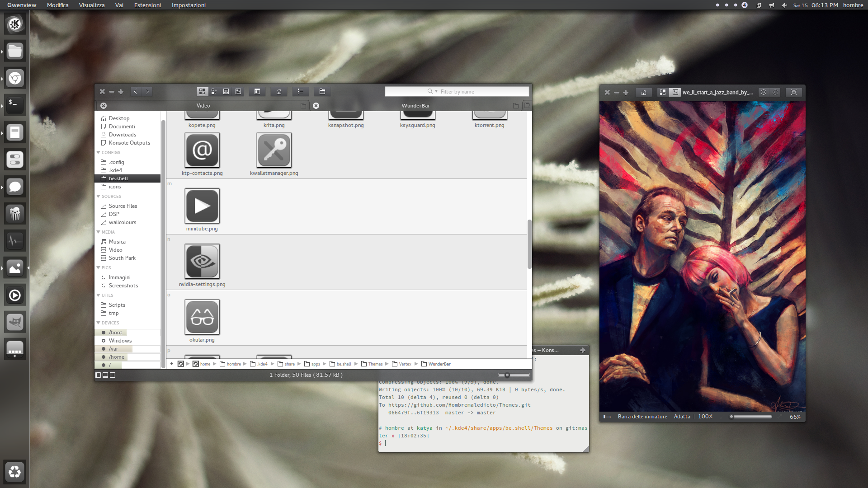Go to next image in Gwenview
The width and height of the screenshot is (868, 488).
tap(775, 92)
